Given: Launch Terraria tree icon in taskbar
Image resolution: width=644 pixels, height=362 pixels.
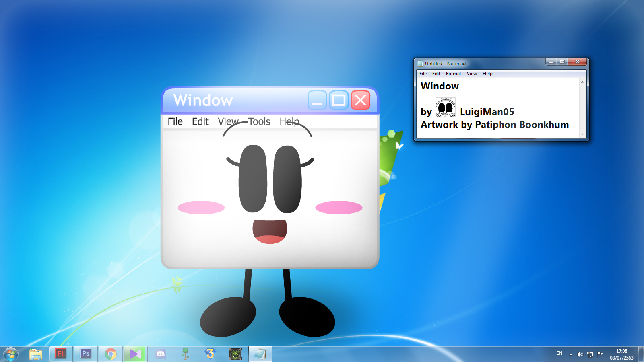Looking at the screenshot, I should [186, 354].
